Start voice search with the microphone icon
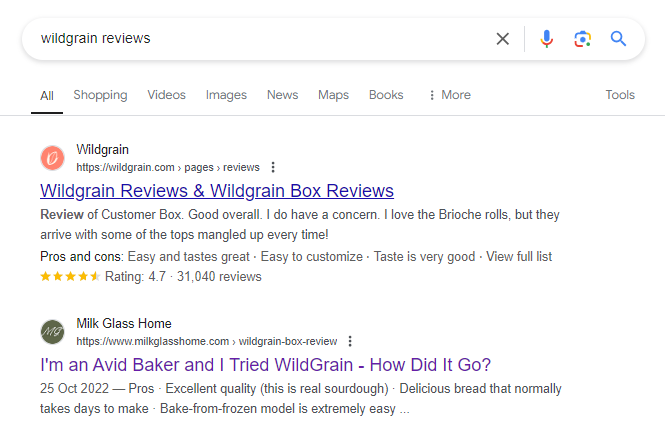 point(547,39)
